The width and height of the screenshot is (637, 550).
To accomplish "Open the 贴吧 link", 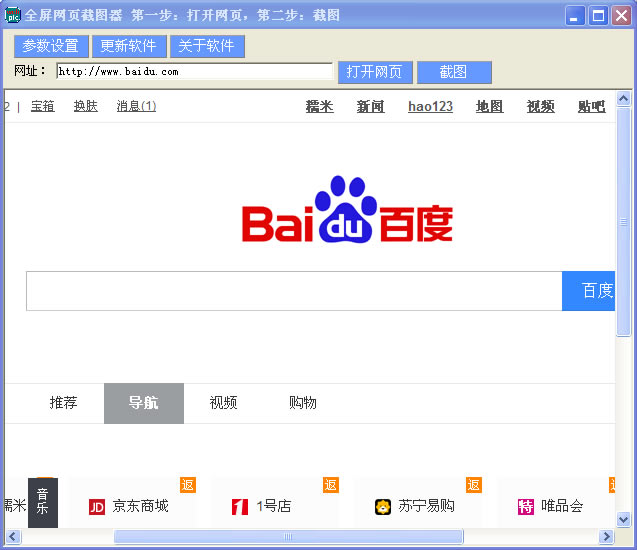I will (x=592, y=106).
